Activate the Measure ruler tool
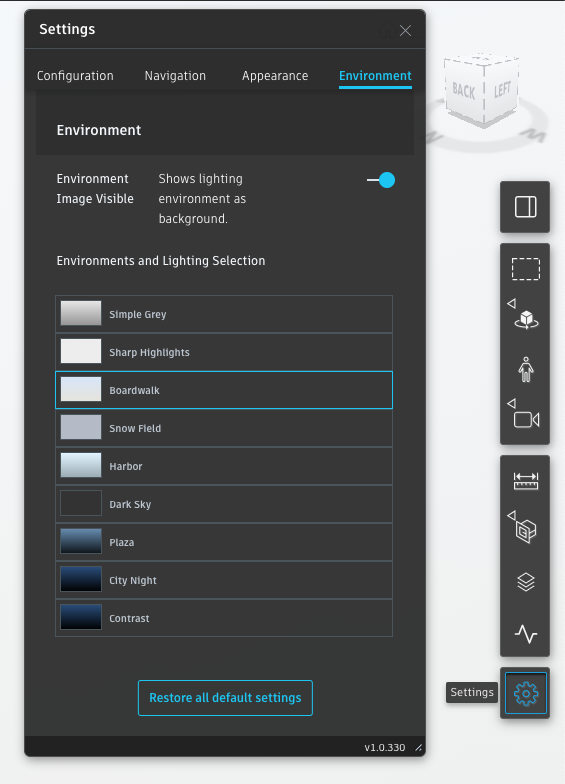This screenshot has width=565, height=784. click(x=526, y=481)
